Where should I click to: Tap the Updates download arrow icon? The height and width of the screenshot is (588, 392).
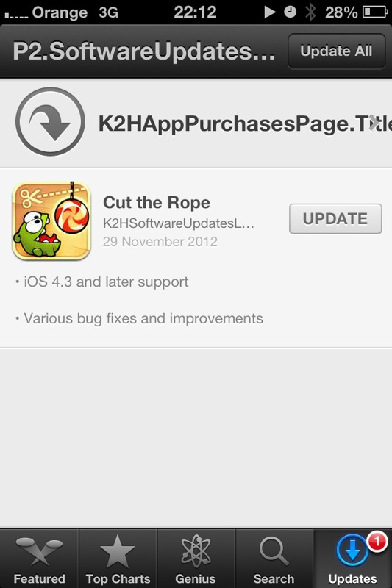pos(352,551)
